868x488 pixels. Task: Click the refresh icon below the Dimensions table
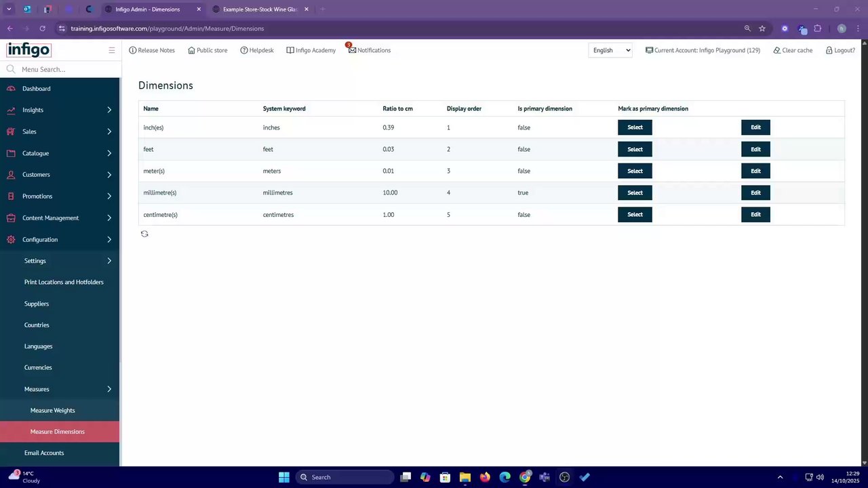tap(144, 234)
